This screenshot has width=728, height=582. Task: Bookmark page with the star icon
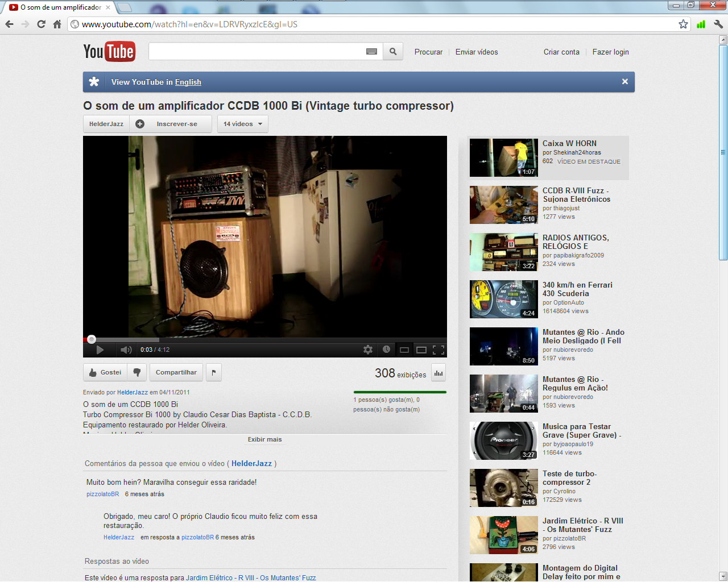pos(683,24)
